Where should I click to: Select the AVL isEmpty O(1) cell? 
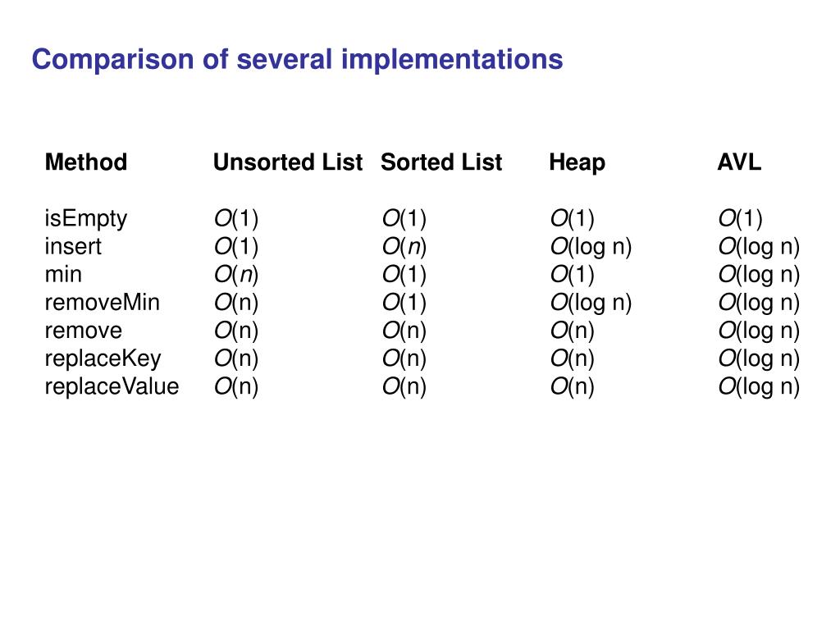(x=741, y=218)
